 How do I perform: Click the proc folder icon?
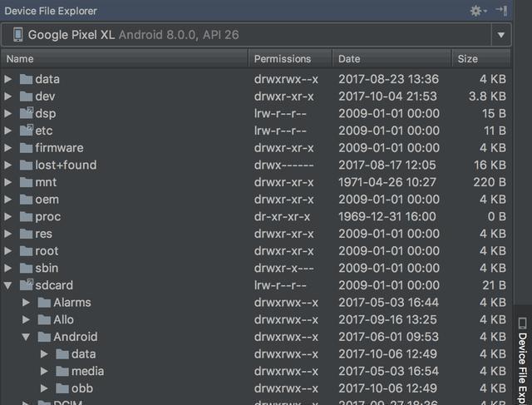(x=26, y=216)
